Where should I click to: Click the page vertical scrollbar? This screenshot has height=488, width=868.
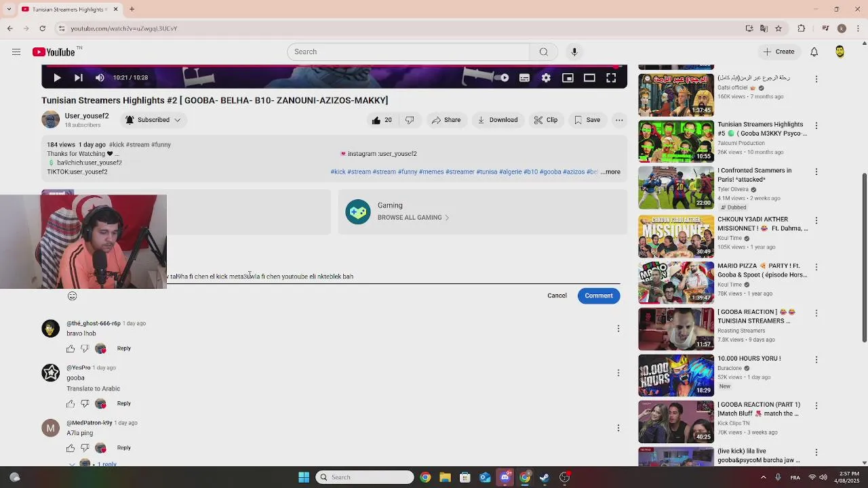point(864,258)
